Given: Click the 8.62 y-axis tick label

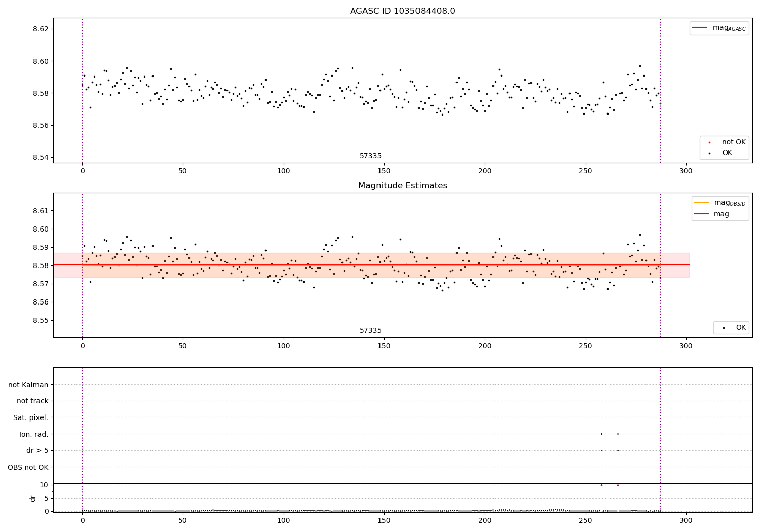Looking at the screenshot, I should click(41, 29).
